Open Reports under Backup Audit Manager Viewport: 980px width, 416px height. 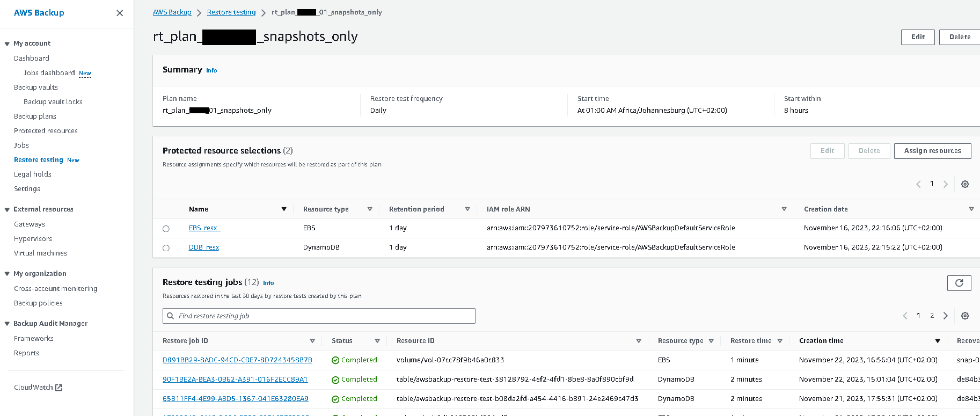26,353
